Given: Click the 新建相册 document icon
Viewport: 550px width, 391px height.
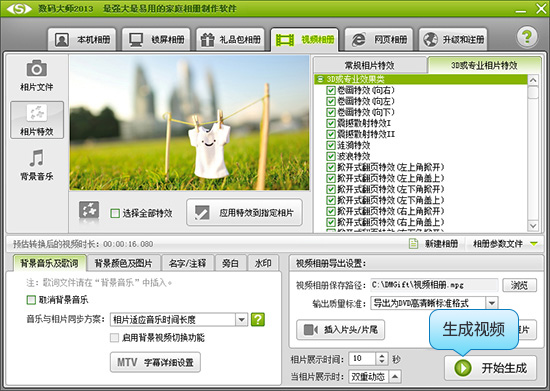Looking at the screenshot, I should tap(414, 243).
